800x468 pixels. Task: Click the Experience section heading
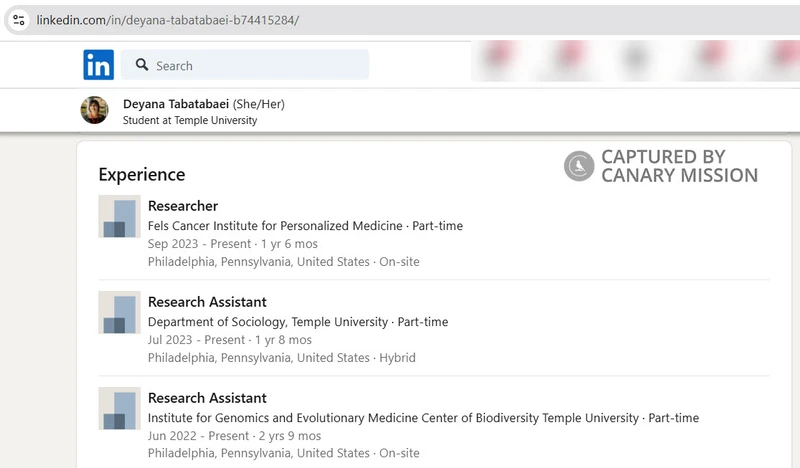pyautogui.click(x=142, y=175)
